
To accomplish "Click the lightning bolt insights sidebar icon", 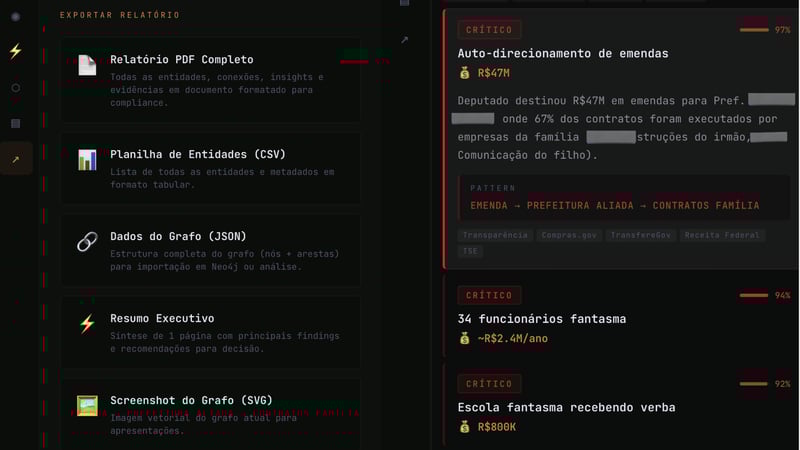I will (15, 52).
